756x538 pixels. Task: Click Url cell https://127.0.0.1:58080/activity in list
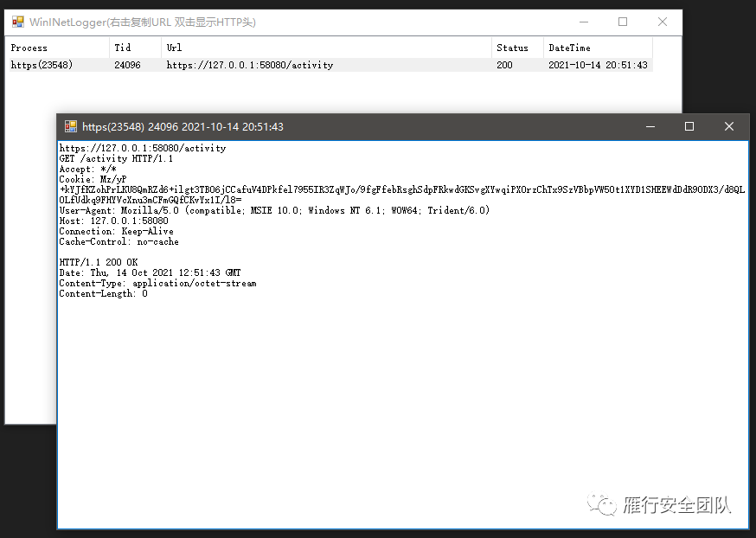[250, 65]
